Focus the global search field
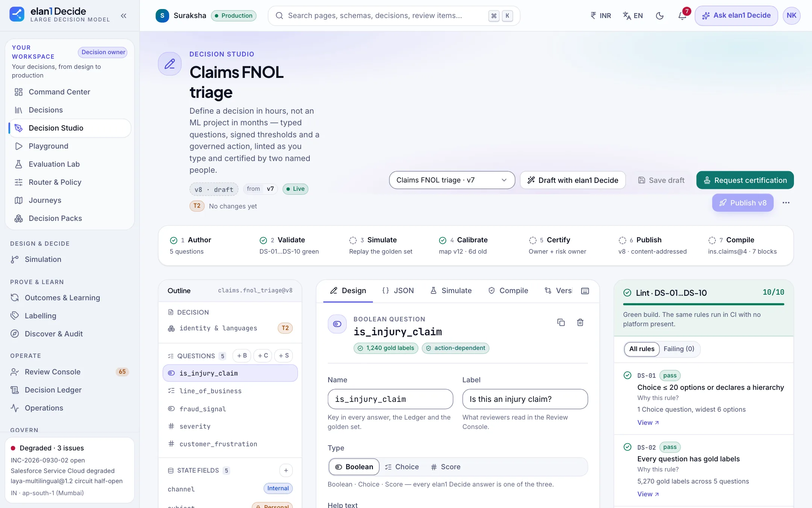812x508 pixels. tap(394, 15)
